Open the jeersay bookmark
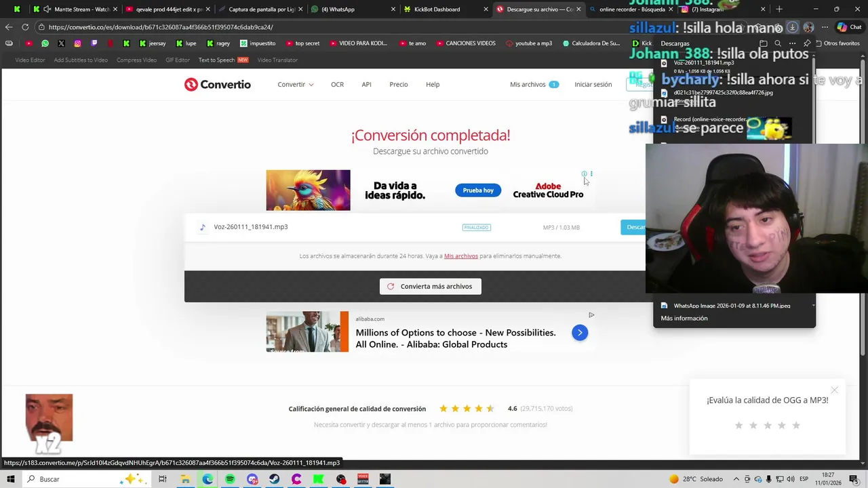Screen dimensions: 868x488 (153, 43)
